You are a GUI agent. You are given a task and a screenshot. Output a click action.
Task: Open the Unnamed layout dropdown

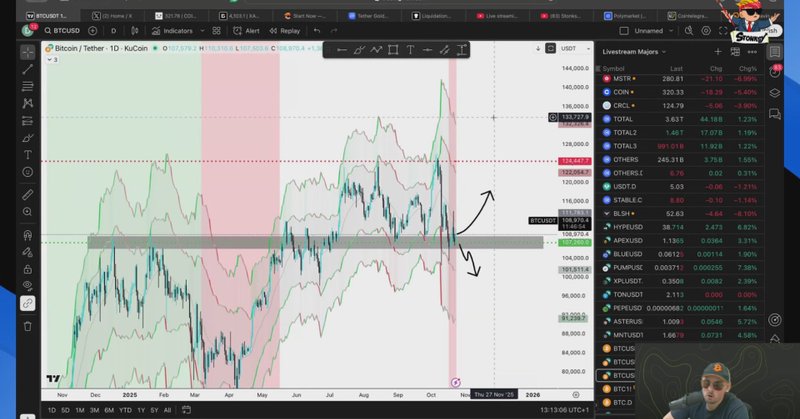click(654, 31)
